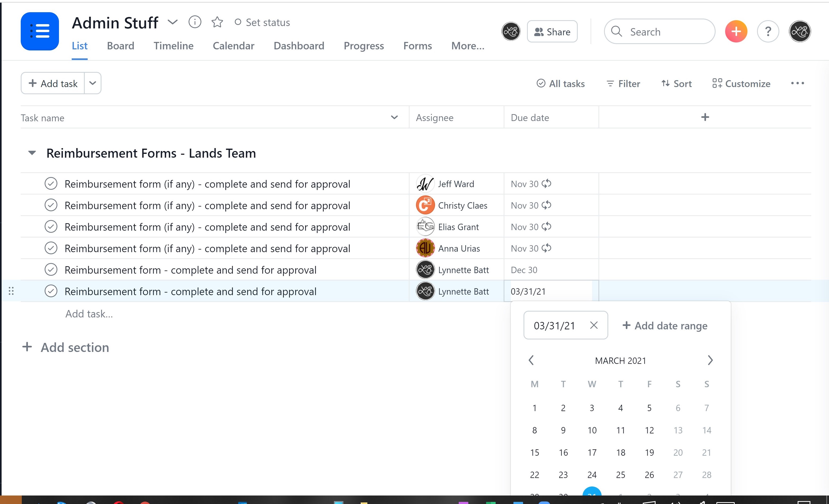This screenshot has width=829, height=504.
Task: Click Lynnette Batt's avatar on Dec 30 row
Action: 425,270
